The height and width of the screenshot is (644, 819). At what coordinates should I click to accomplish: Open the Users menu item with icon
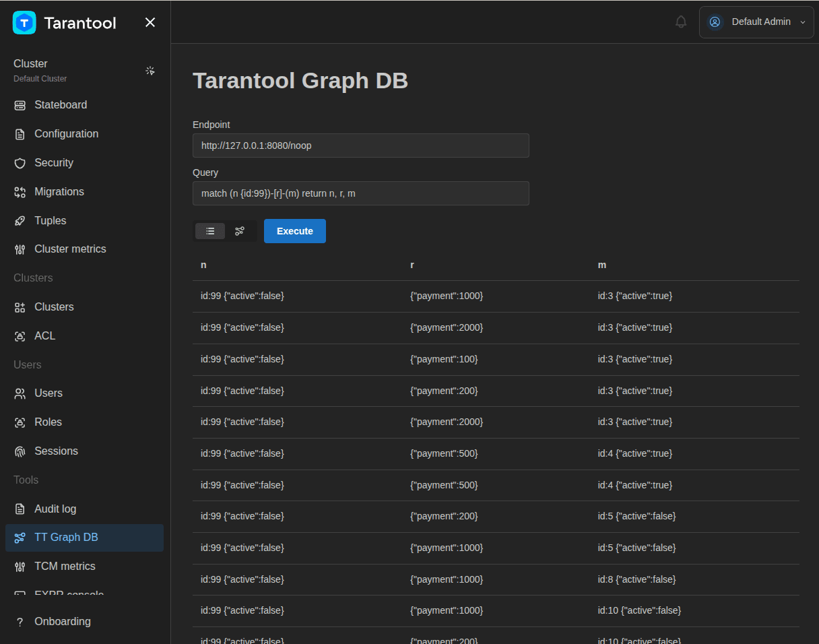tap(84, 393)
